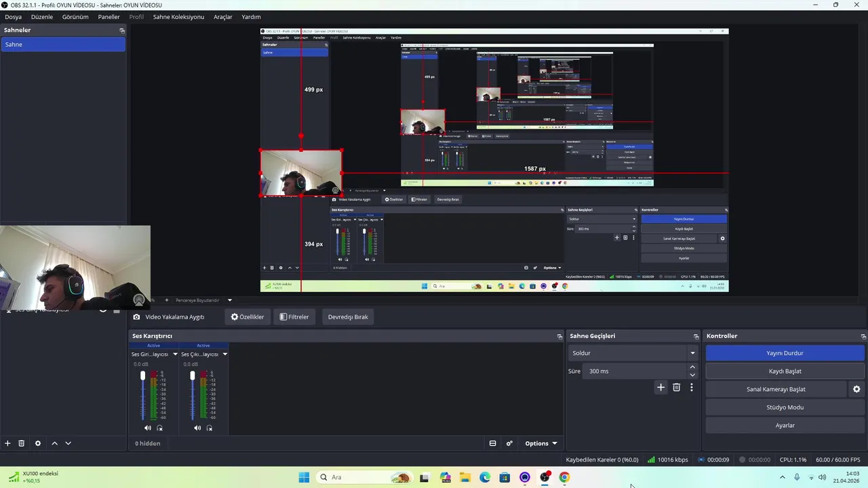Open advanced audio properties gears icon
Viewport: 868px width, 488px height.
(509, 443)
